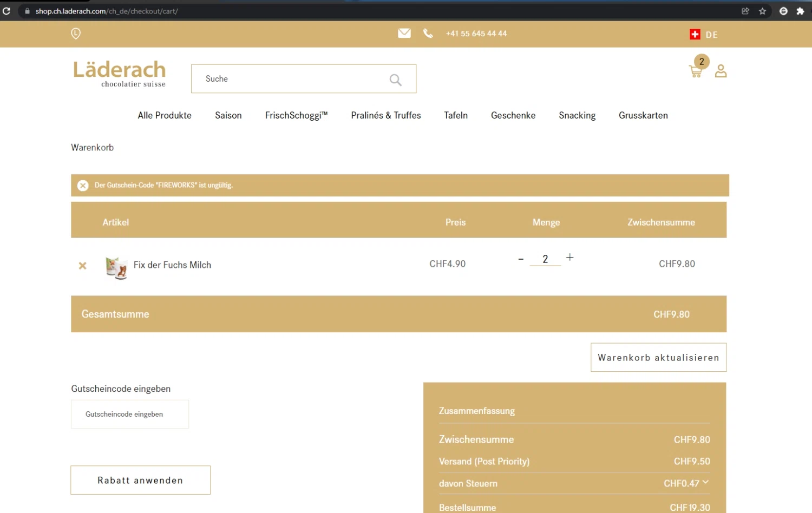Open the Grusskarten menu
Image resolution: width=812 pixels, height=513 pixels.
pos(643,115)
